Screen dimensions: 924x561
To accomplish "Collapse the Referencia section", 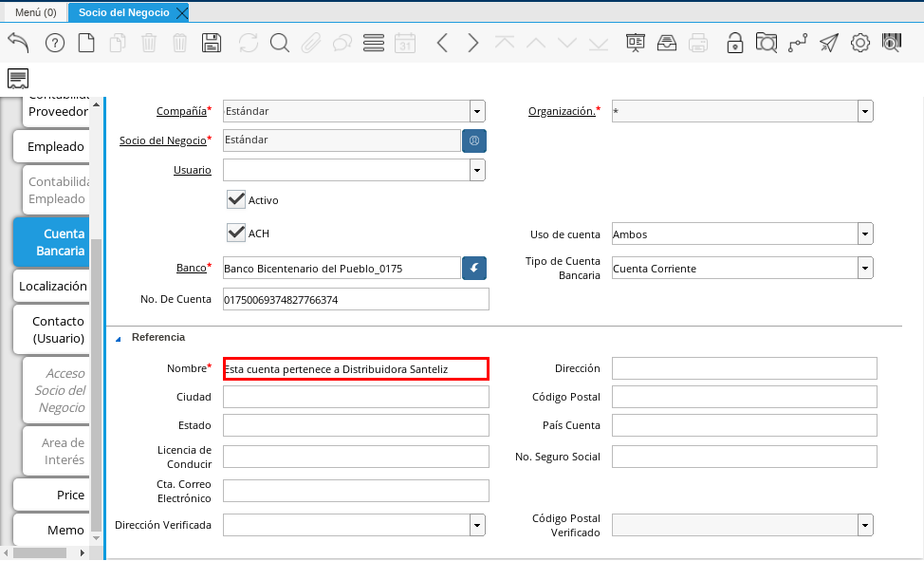I will (119, 338).
